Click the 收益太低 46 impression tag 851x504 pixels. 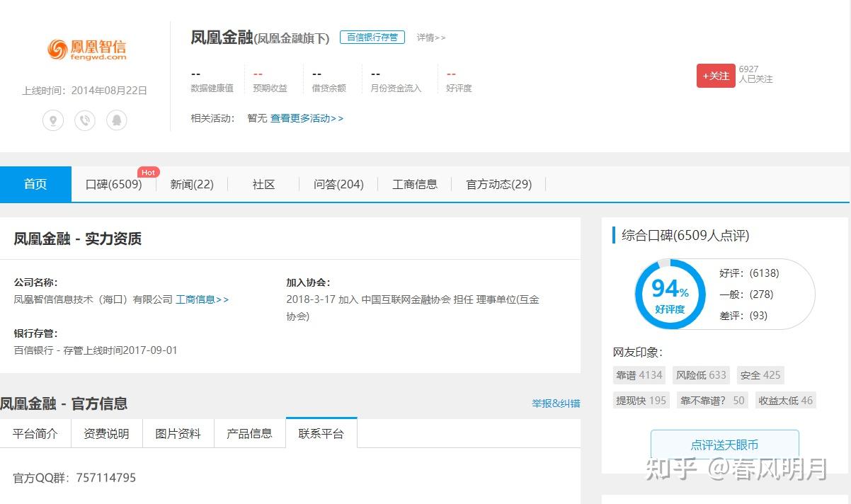coord(786,400)
